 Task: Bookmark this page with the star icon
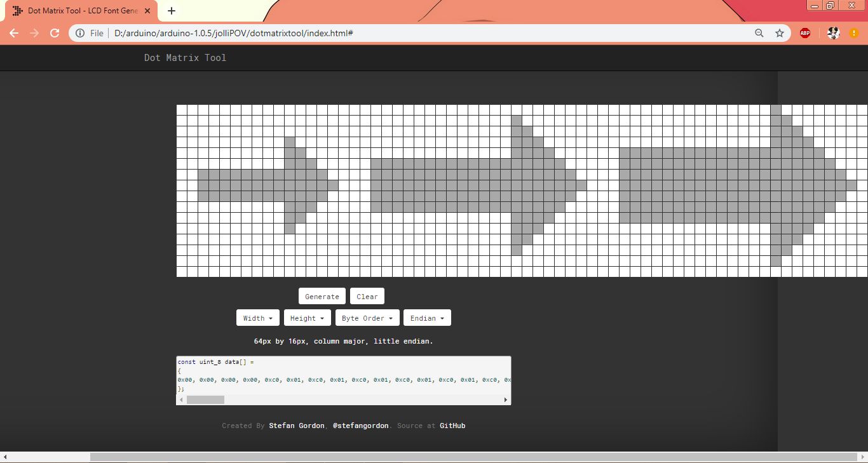[780, 33]
